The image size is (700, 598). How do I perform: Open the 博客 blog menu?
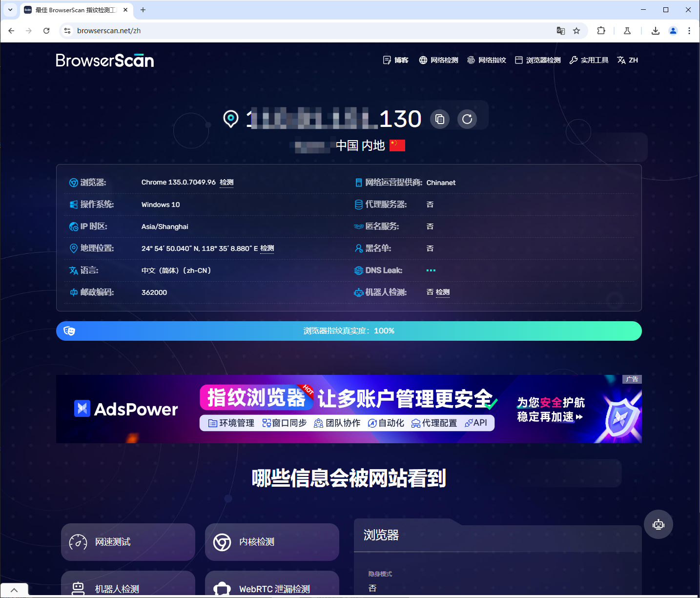[x=396, y=60]
